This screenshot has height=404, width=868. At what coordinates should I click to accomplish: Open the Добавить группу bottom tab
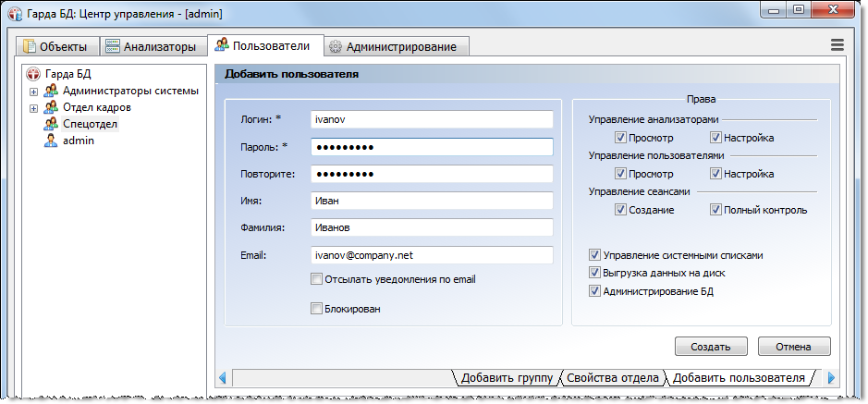pyautogui.click(x=507, y=378)
